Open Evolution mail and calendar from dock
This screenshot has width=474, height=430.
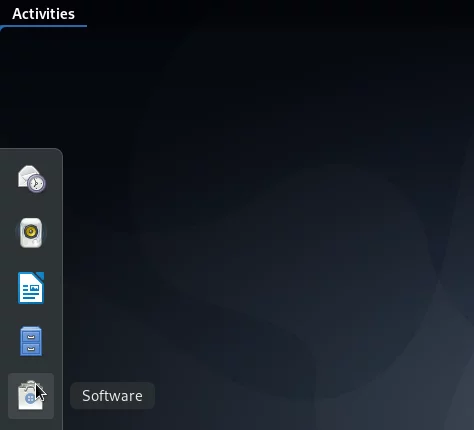[31, 179]
